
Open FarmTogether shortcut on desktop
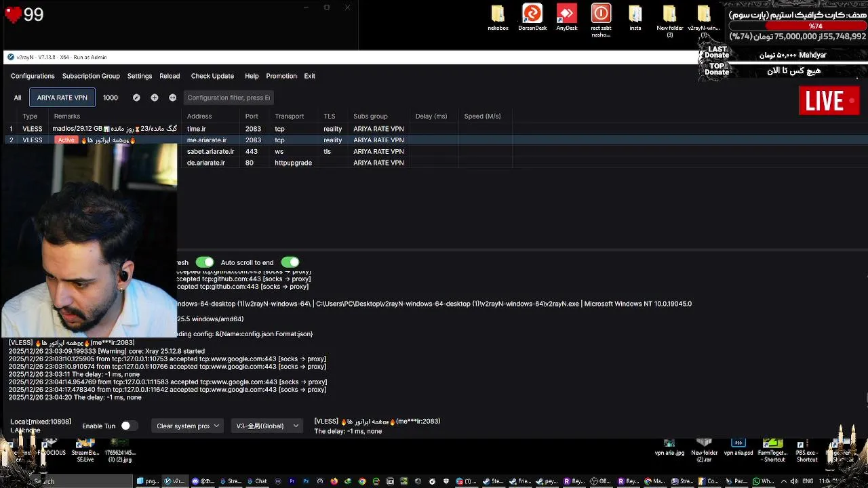click(772, 450)
